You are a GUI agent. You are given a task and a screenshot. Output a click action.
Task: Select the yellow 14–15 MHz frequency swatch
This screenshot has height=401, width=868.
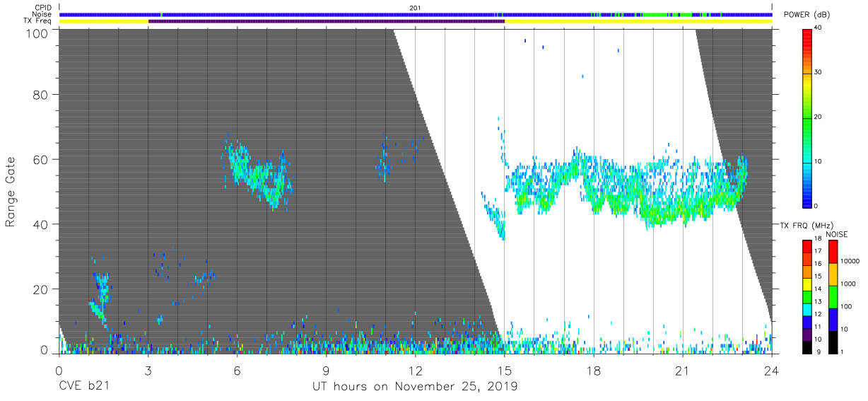click(x=807, y=284)
